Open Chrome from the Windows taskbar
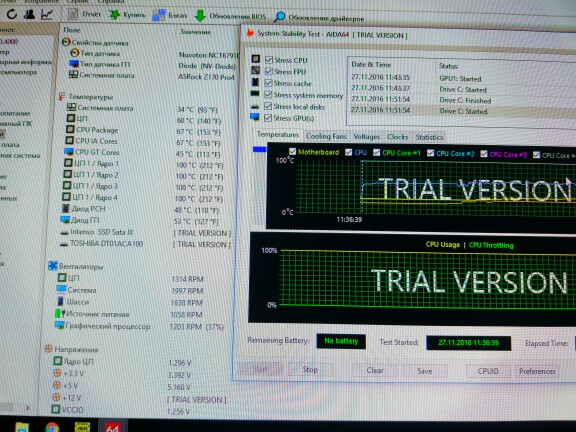 point(52,427)
